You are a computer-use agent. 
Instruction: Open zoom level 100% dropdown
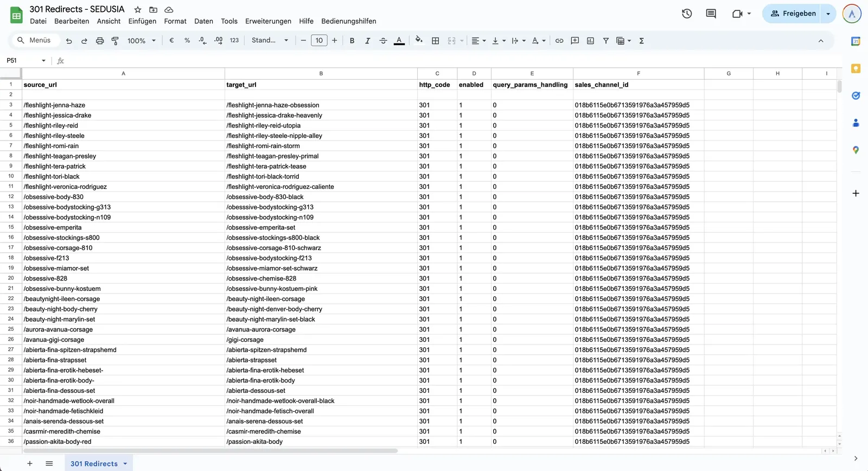[x=142, y=41]
